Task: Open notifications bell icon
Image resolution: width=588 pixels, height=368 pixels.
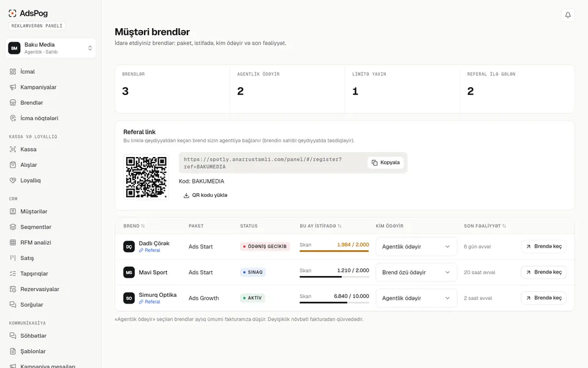Action: [568, 15]
